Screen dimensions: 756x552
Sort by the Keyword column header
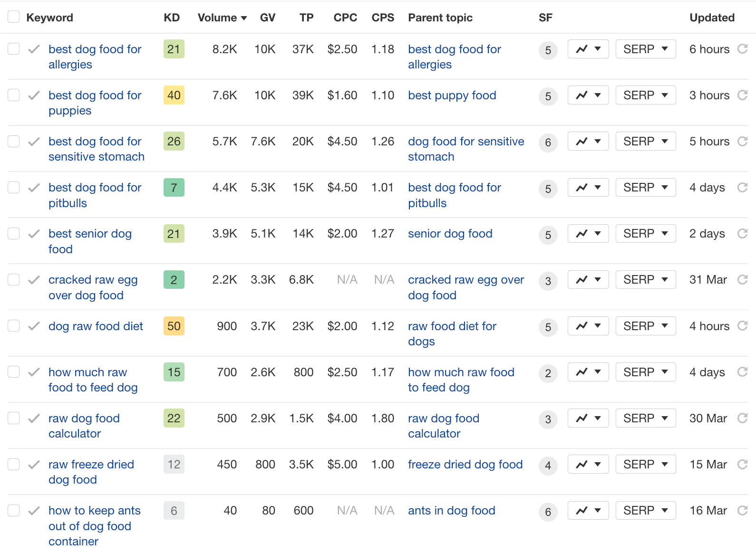[49, 18]
